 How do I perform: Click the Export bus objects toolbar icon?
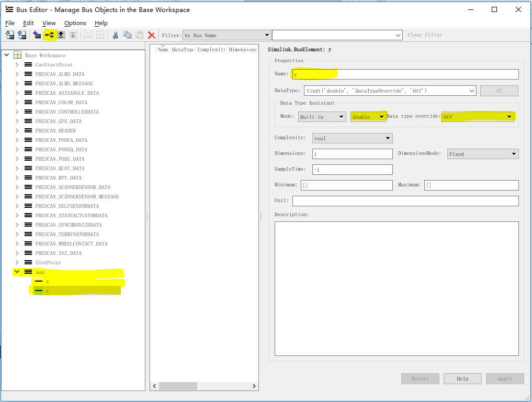point(22,35)
